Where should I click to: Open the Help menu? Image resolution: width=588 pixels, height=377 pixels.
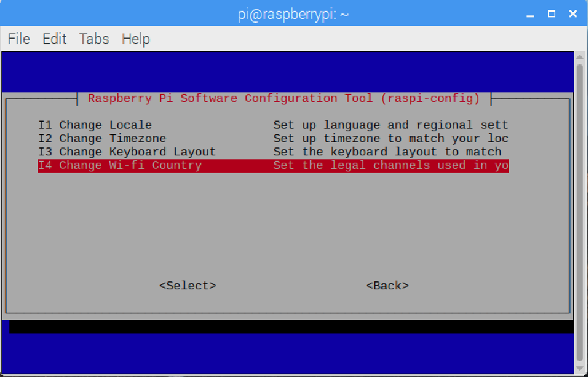tap(135, 39)
